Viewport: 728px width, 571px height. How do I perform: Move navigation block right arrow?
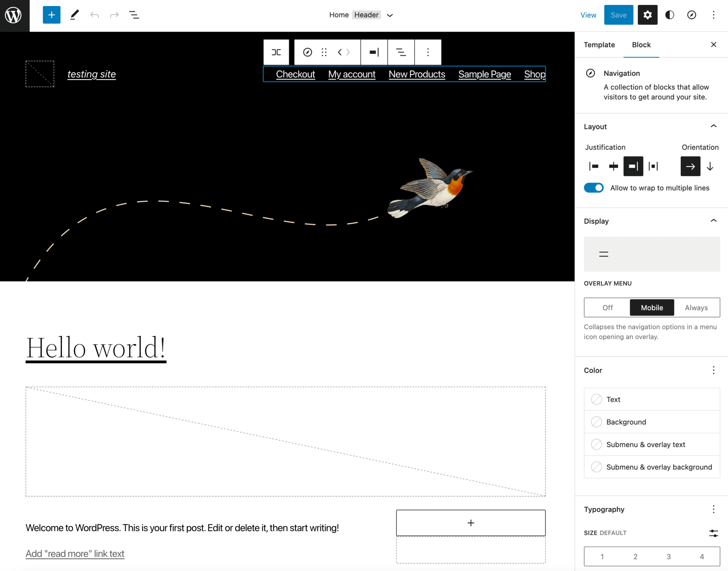tap(348, 52)
